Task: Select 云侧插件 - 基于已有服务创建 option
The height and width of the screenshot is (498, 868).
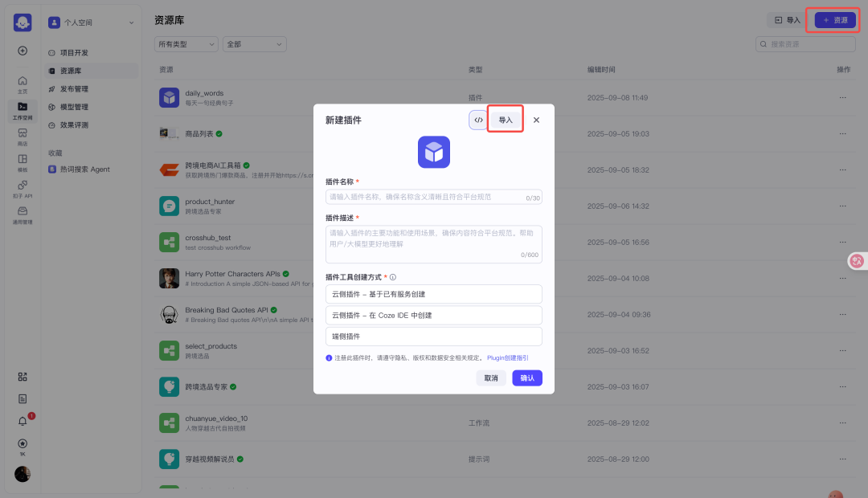Action: [433, 294]
